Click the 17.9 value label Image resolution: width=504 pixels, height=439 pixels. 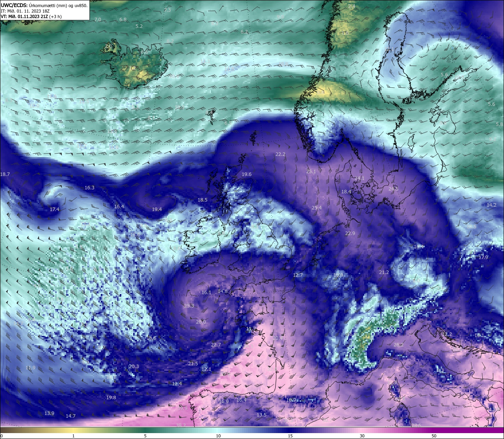[x=483, y=257]
